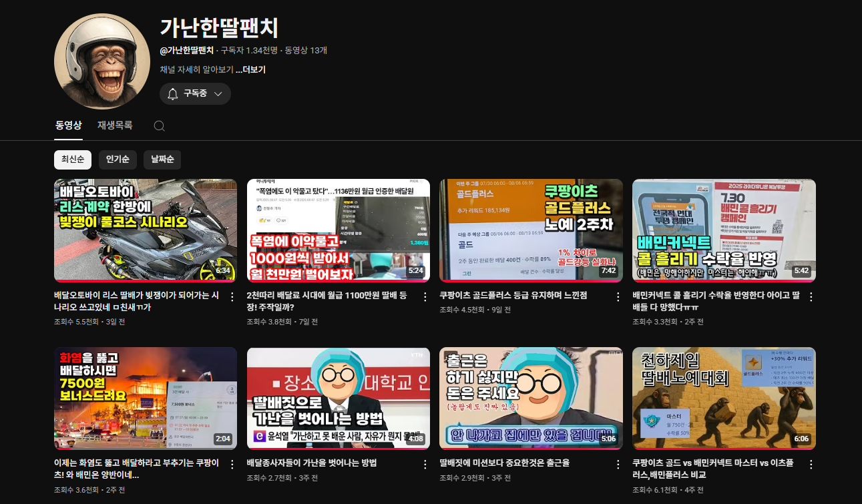Click title 이제는 화염도 뚫고 배달하라고
862x504 pixels.
[136, 469]
